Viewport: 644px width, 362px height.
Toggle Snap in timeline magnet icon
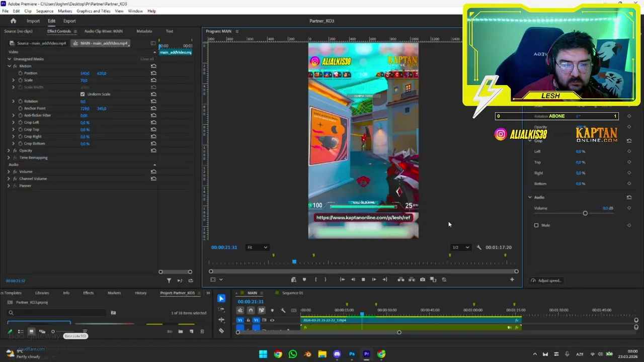coord(251,311)
